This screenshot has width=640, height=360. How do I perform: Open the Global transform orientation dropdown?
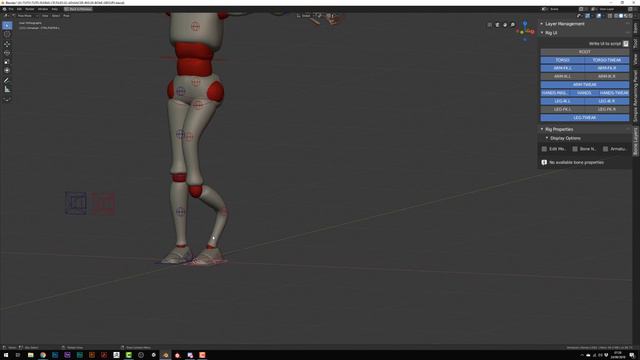[x=305, y=16]
